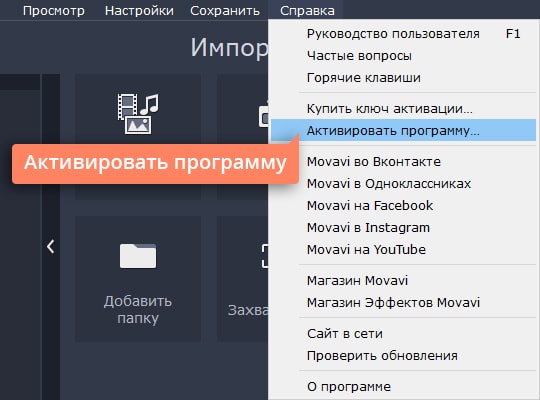
Task: Click the folder icon above Добавить папку
Action: pos(138,256)
